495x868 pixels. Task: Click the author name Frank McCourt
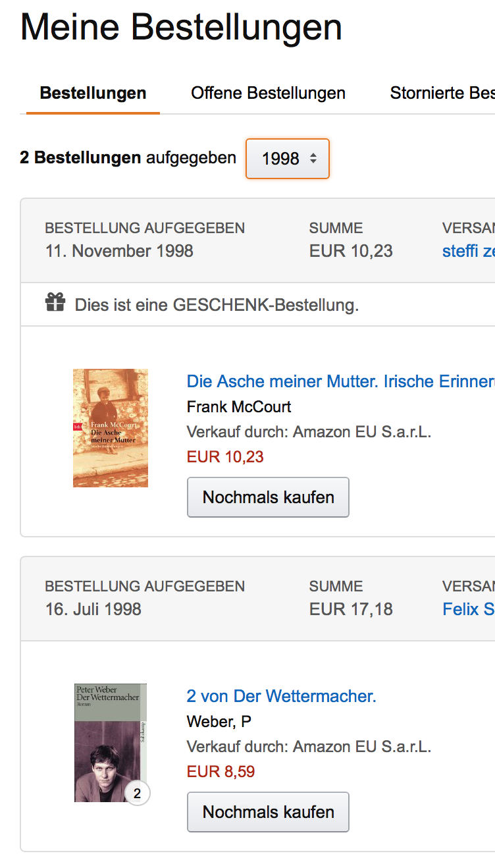click(x=239, y=407)
